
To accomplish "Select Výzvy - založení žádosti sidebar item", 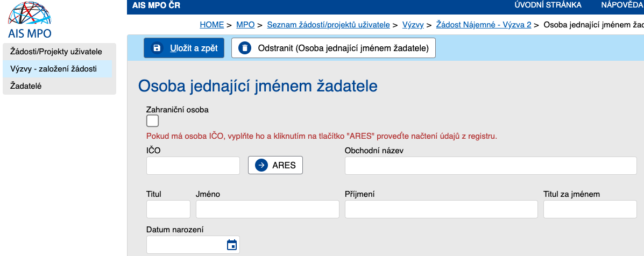I will (53, 68).
